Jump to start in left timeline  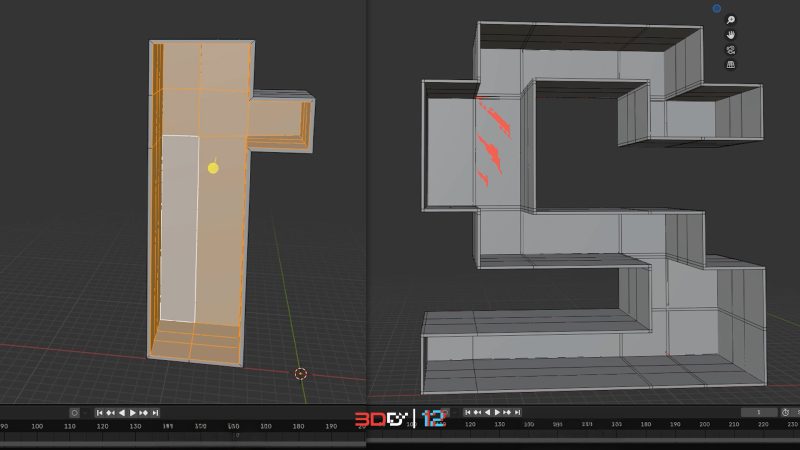pyautogui.click(x=100, y=412)
